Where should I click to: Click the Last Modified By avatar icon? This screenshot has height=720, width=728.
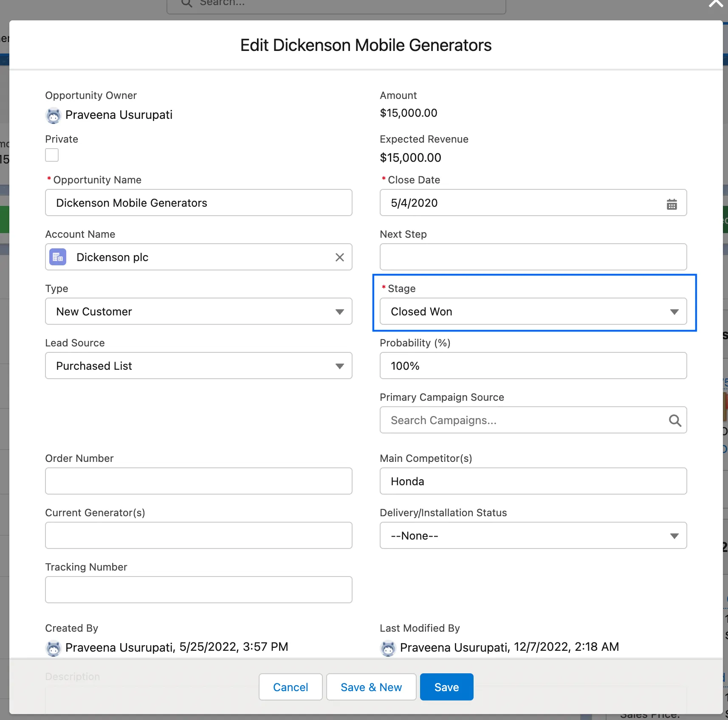tap(388, 648)
